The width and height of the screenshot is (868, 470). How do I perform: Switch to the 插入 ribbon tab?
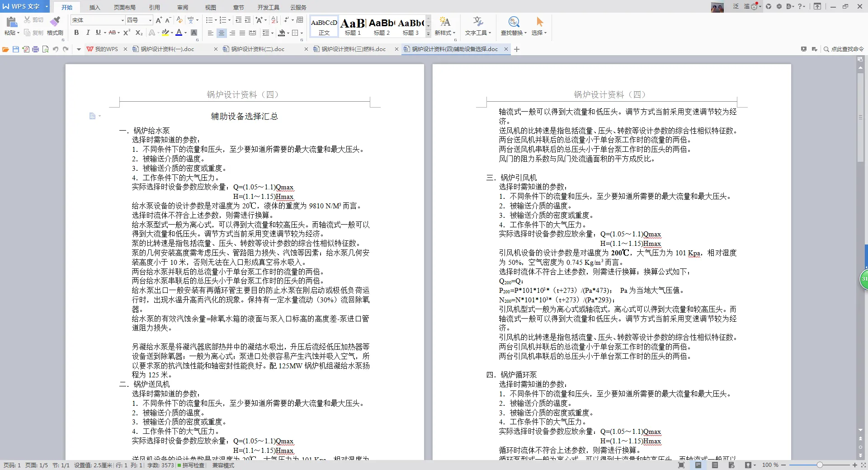click(x=94, y=7)
